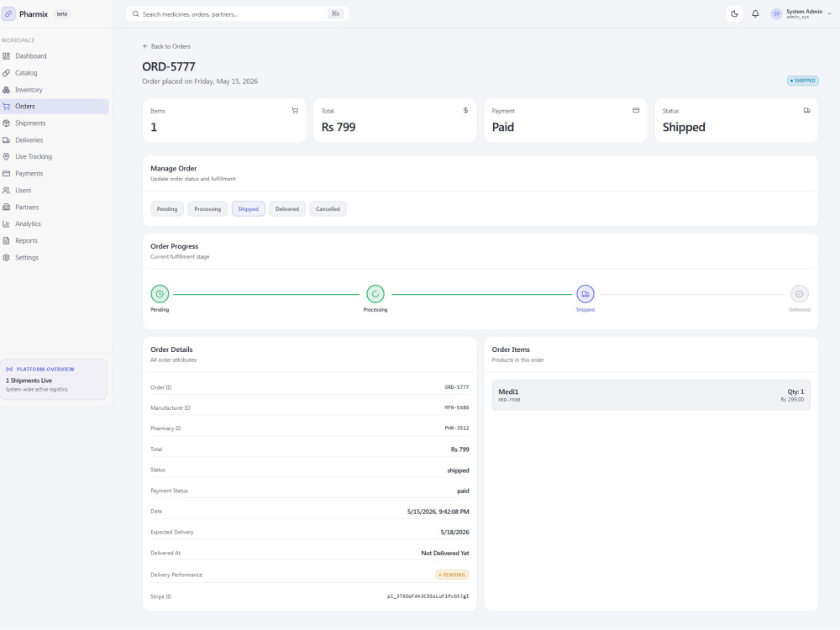
Task: Click the back arrow icon
Action: pyautogui.click(x=145, y=46)
